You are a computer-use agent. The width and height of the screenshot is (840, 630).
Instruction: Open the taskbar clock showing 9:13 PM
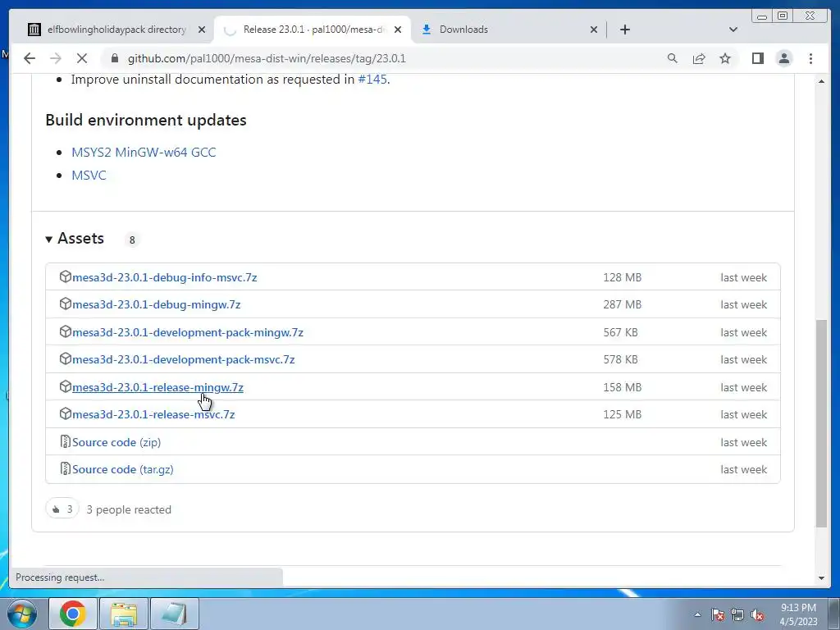pos(798,614)
